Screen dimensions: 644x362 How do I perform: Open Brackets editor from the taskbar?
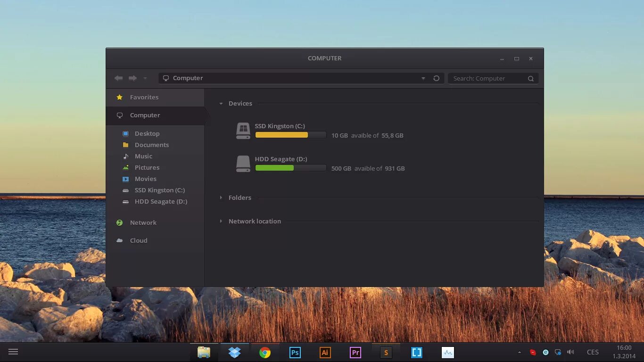pyautogui.click(x=416, y=352)
